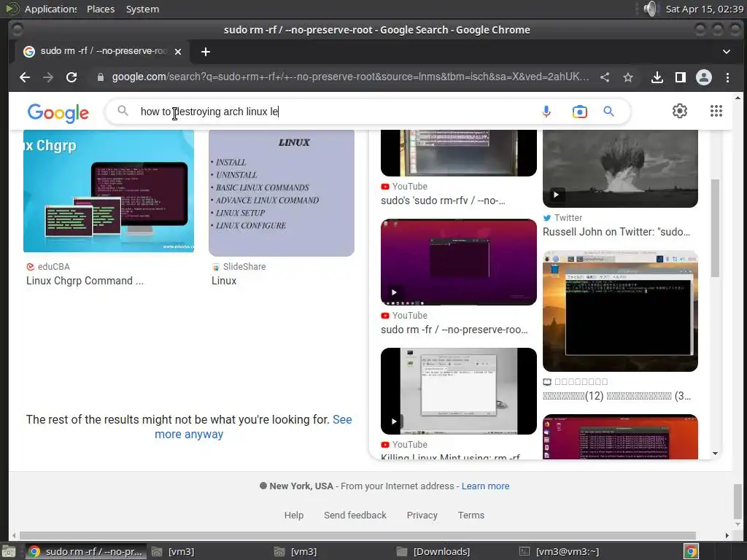
Task: Open a new tab with plus button
Action: point(205,52)
